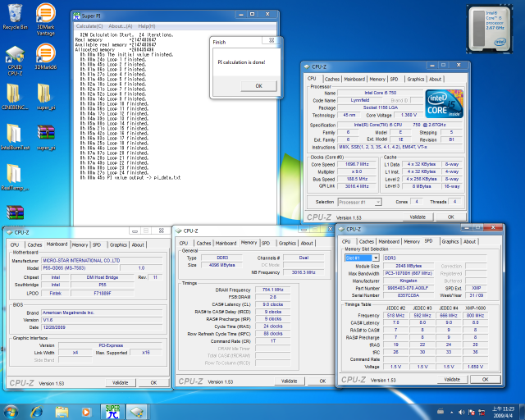Screen dimensions: 525x420
Task: Open Calculate(C) menu in Super PI
Action: tap(89, 26)
